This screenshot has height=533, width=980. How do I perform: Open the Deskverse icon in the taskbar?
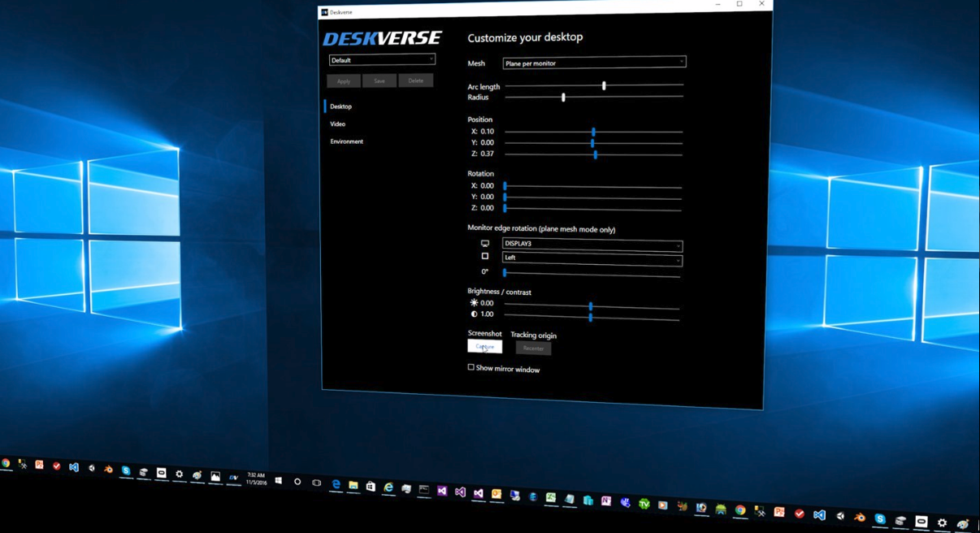(233, 477)
